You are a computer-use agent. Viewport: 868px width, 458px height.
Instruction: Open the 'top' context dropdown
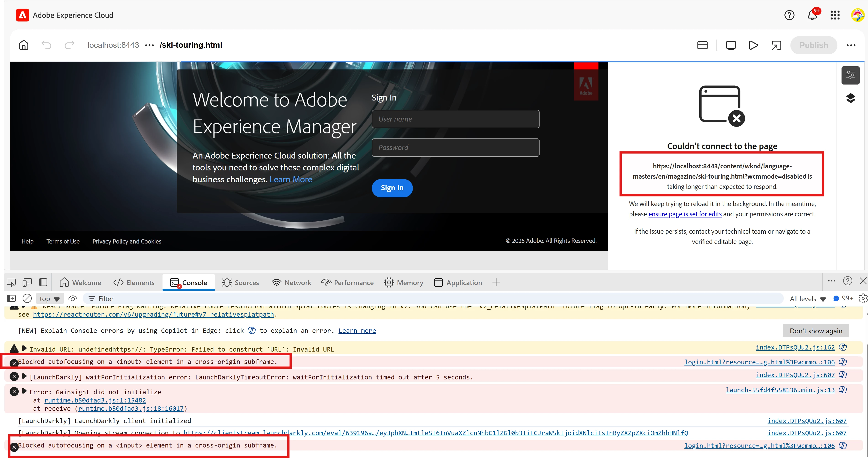point(50,299)
